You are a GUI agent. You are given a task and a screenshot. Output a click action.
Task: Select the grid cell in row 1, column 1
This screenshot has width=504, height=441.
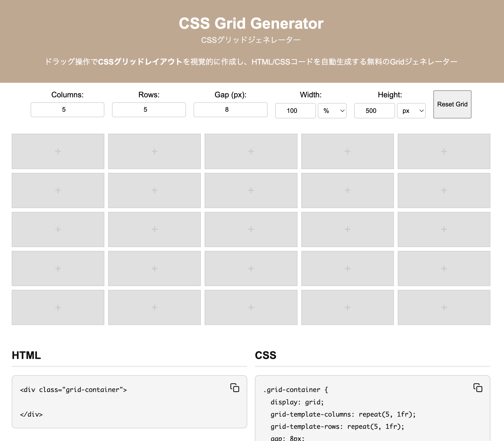click(58, 151)
